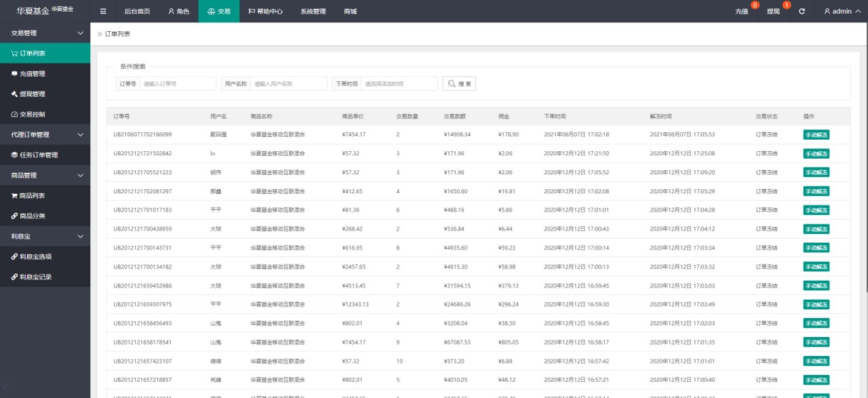
Task: Open 订单列表 in the sidebar
Action: pos(45,53)
